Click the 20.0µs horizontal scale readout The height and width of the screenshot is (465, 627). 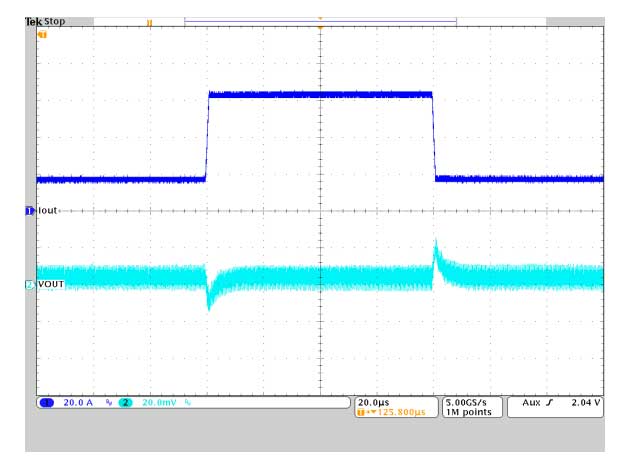377,402
